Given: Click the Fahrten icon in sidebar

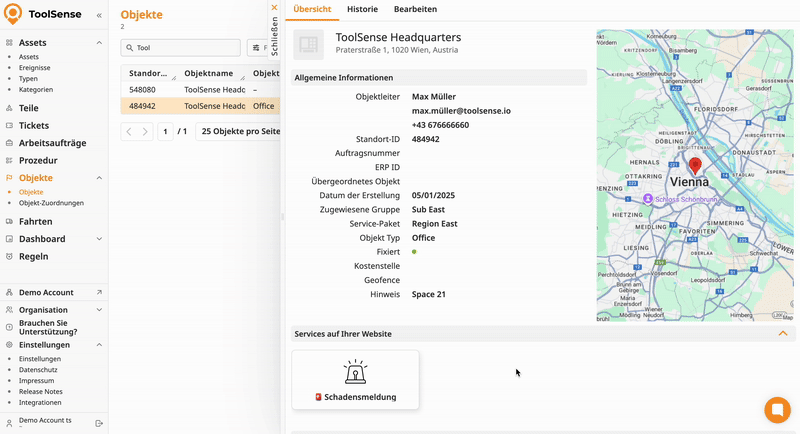Looking at the screenshot, I should (x=9, y=221).
